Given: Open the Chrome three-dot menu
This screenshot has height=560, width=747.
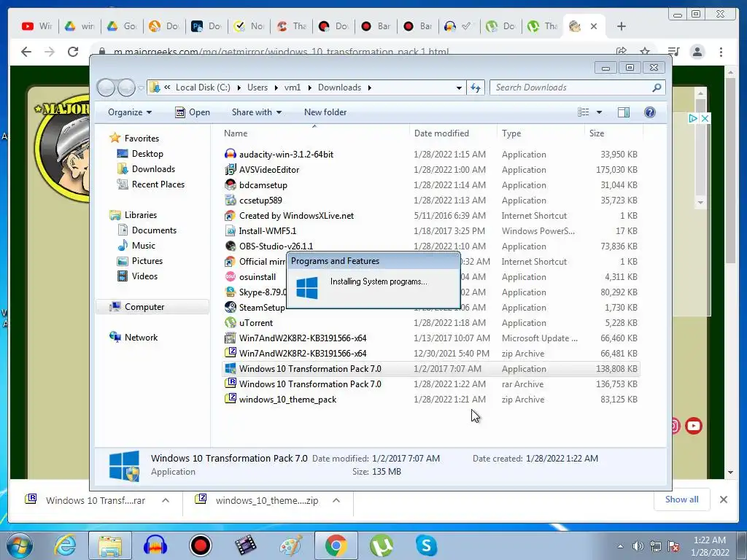Looking at the screenshot, I should tap(721, 52).
